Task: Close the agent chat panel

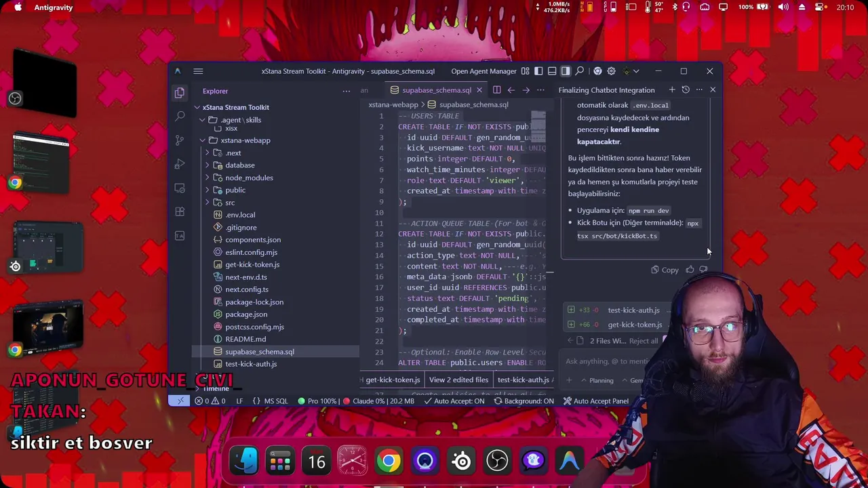Action: [713, 90]
